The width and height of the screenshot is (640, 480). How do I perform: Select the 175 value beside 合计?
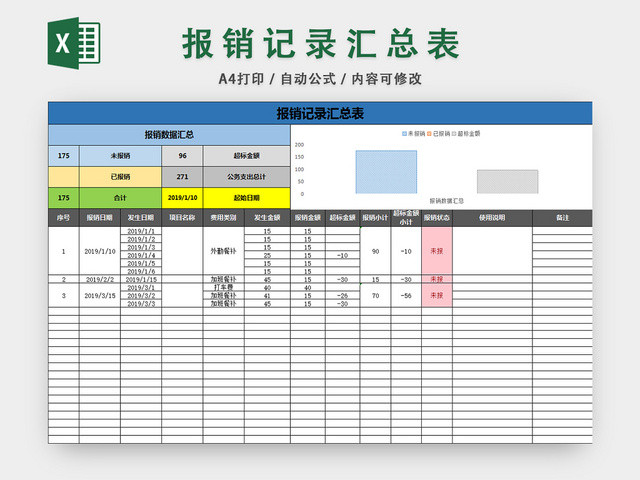[x=64, y=198]
